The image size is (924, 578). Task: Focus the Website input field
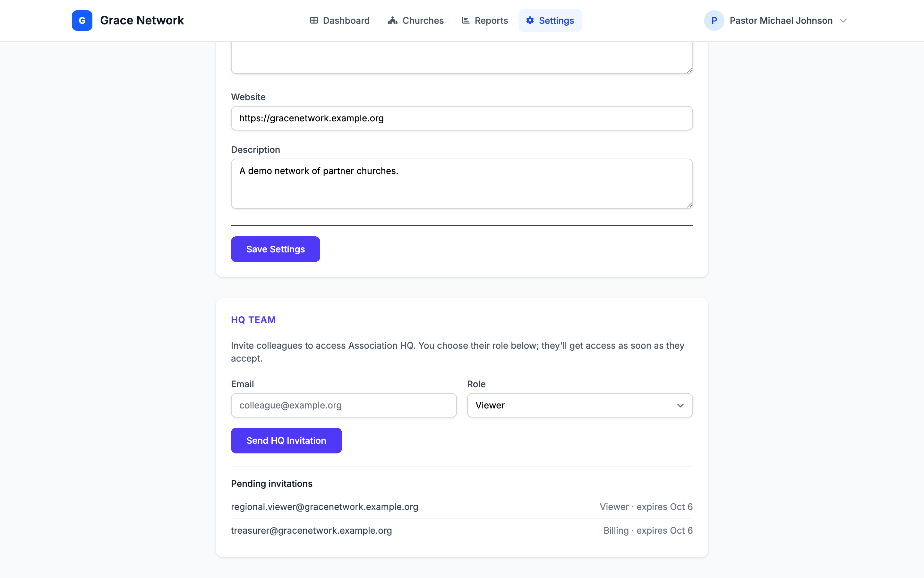(462, 118)
